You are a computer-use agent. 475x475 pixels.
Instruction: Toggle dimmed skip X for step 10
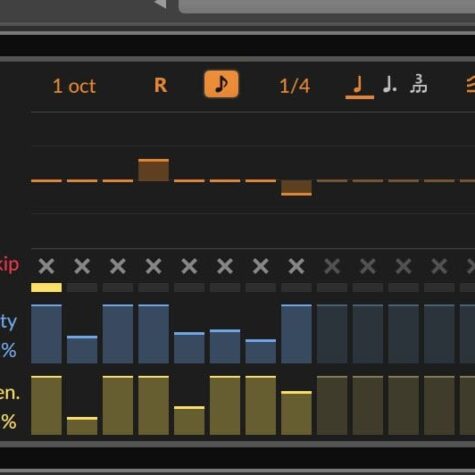click(368, 266)
